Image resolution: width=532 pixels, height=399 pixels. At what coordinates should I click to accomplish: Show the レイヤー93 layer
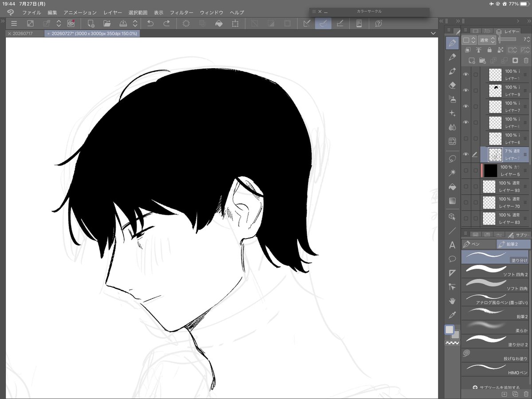[465, 186]
